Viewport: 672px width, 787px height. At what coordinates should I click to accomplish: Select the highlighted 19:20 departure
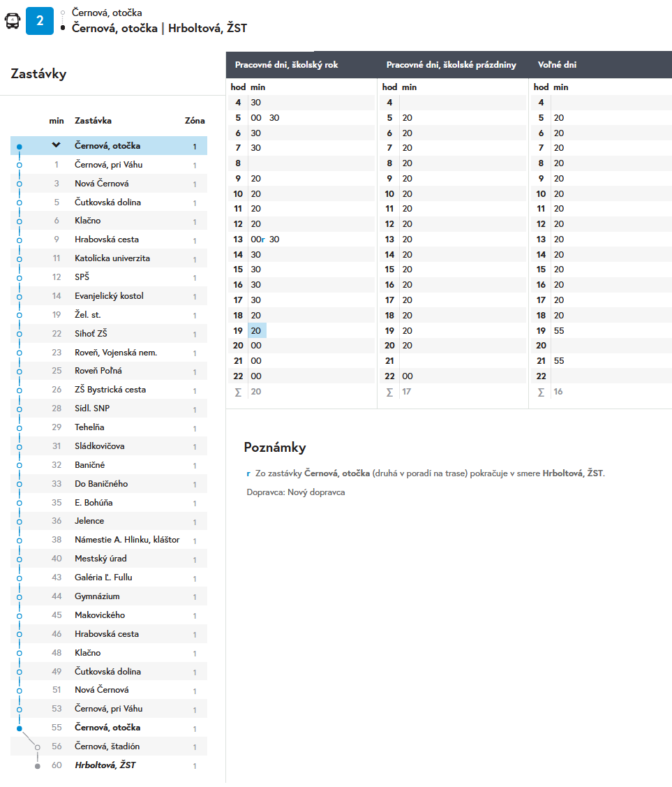[x=256, y=330]
